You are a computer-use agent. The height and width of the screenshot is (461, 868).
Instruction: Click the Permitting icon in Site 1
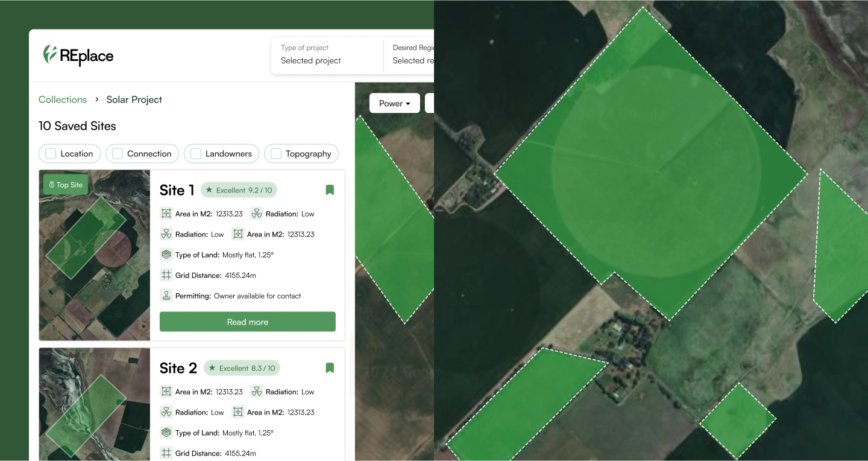[x=166, y=296]
